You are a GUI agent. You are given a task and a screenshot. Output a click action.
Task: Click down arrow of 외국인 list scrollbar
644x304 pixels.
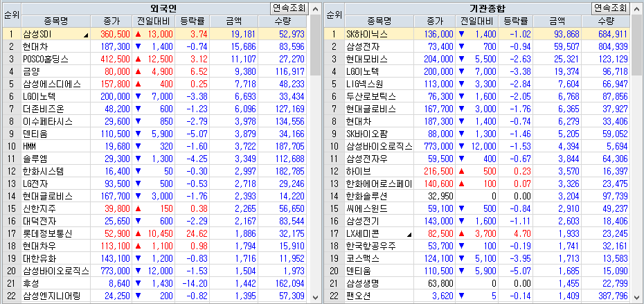(315, 297)
